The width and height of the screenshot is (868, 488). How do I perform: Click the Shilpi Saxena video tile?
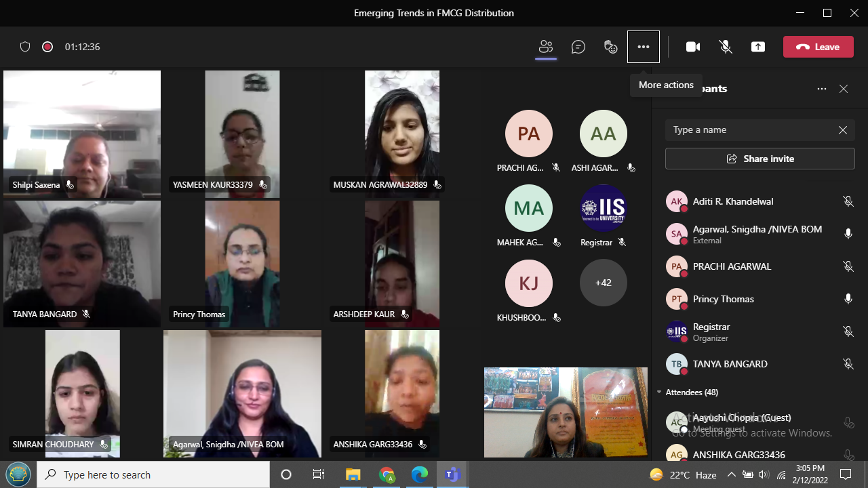pyautogui.click(x=82, y=134)
